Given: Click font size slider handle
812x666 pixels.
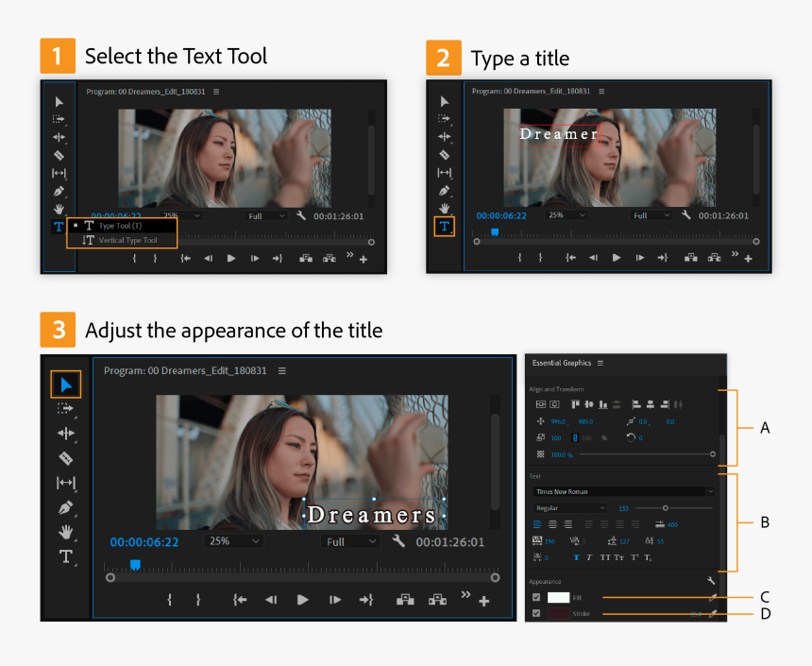Looking at the screenshot, I should tap(666, 508).
